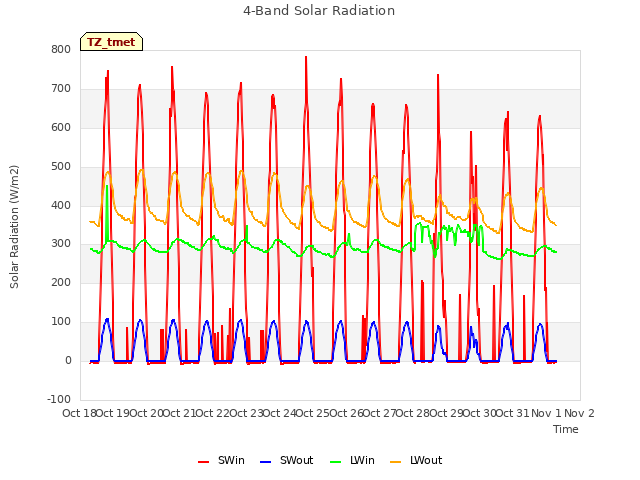
Task: Click the 500 y-axis tick label
Action: [61, 167]
